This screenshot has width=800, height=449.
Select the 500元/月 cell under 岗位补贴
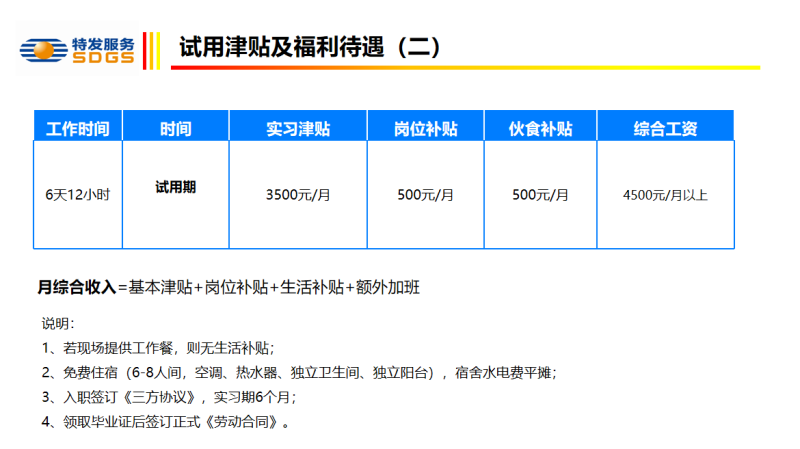(x=425, y=194)
